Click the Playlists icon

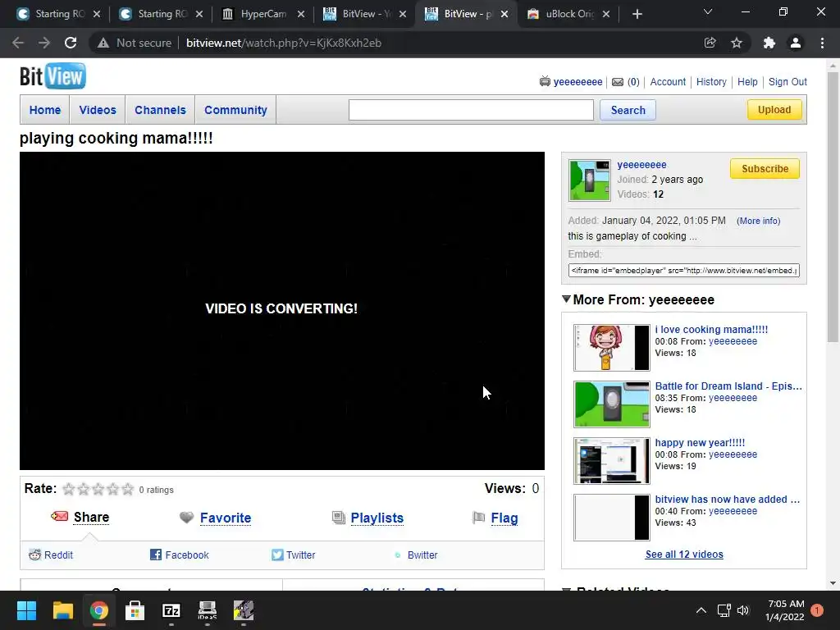pos(339,518)
